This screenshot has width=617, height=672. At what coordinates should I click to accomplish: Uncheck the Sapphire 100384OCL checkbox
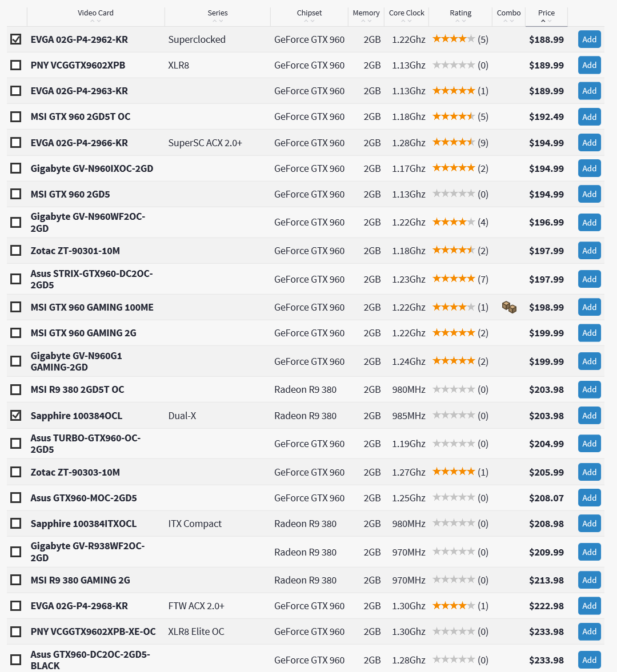point(16,416)
